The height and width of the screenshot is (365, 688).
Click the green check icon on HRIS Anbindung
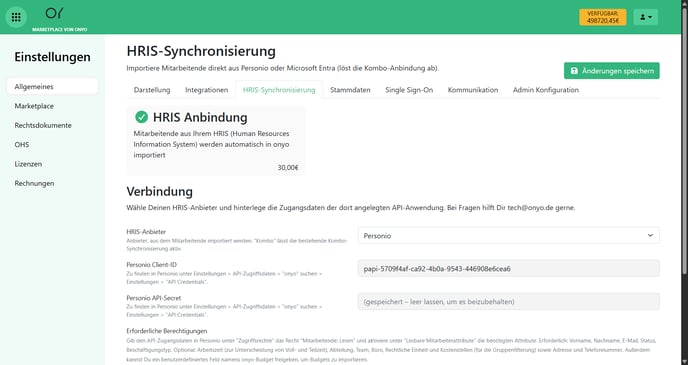(x=141, y=117)
